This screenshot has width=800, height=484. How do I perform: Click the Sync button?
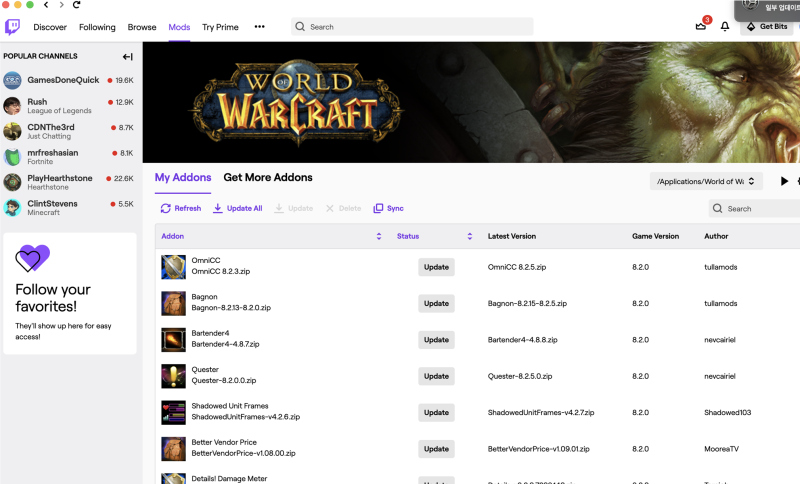(x=388, y=208)
